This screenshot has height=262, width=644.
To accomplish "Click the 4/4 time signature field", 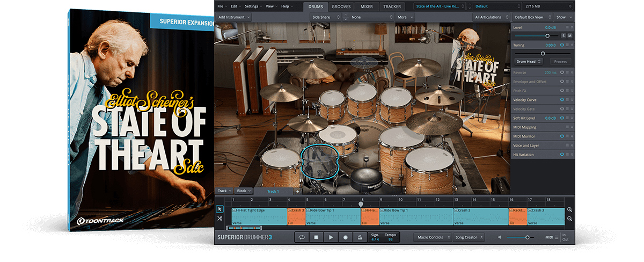I will coord(375,239).
